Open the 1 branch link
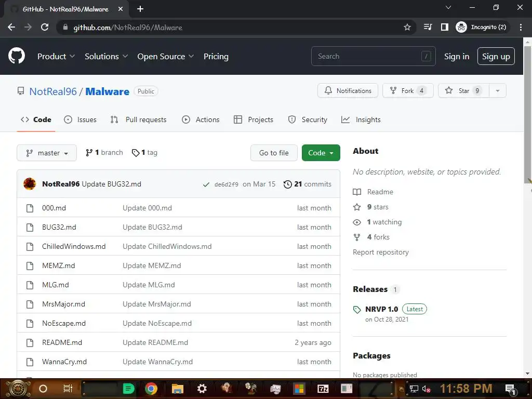This screenshot has height=399, width=532. [104, 153]
